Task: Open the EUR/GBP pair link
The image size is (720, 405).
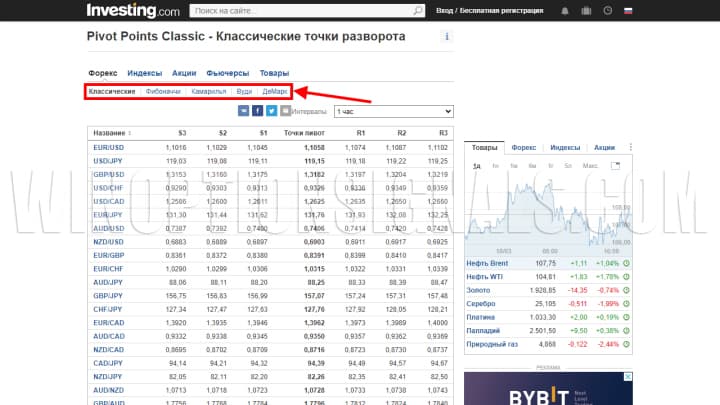Action: 109,255
